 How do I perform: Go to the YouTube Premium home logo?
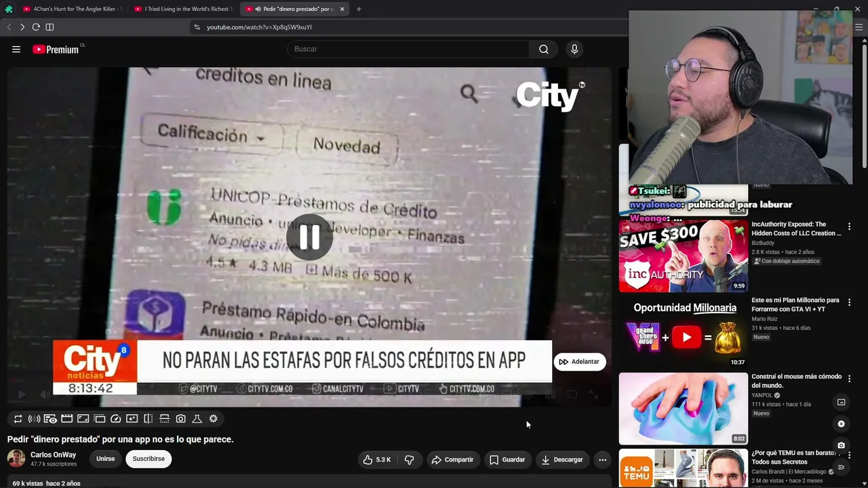click(x=56, y=49)
